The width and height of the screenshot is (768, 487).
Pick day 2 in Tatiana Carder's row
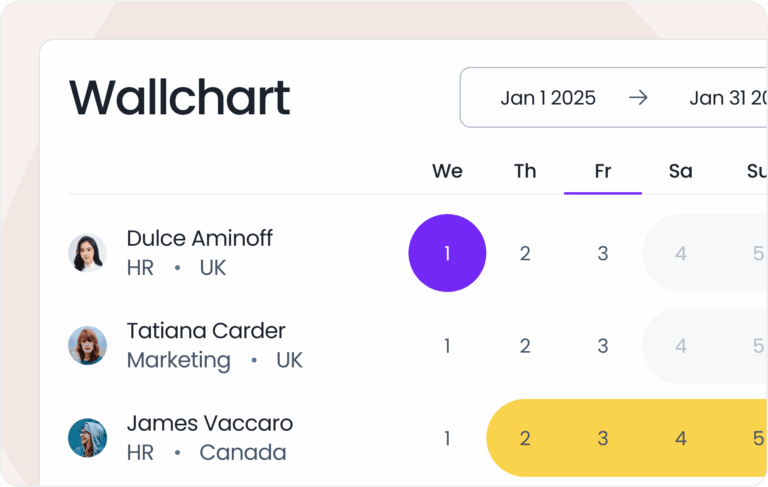pos(525,346)
